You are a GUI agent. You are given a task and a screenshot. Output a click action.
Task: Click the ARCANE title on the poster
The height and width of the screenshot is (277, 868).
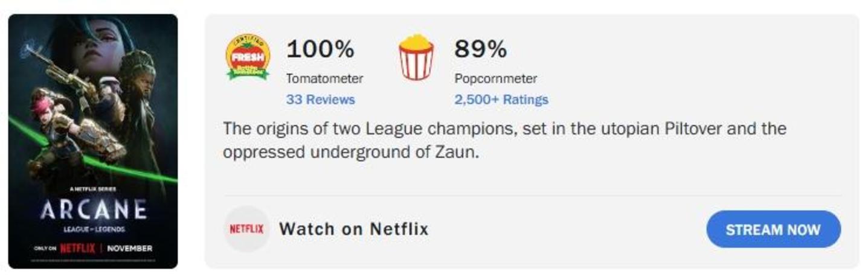[93, 210]
